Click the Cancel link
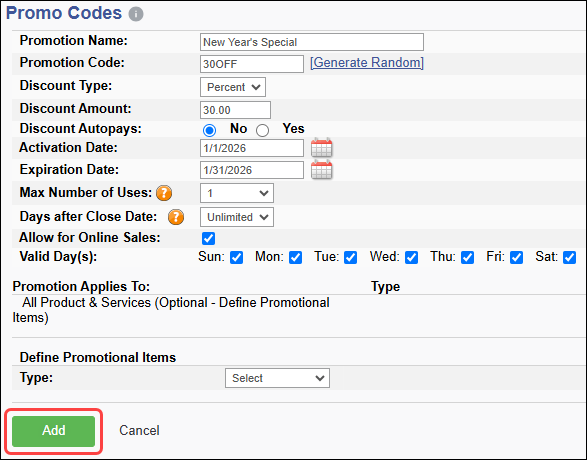 tap(139, 430)
